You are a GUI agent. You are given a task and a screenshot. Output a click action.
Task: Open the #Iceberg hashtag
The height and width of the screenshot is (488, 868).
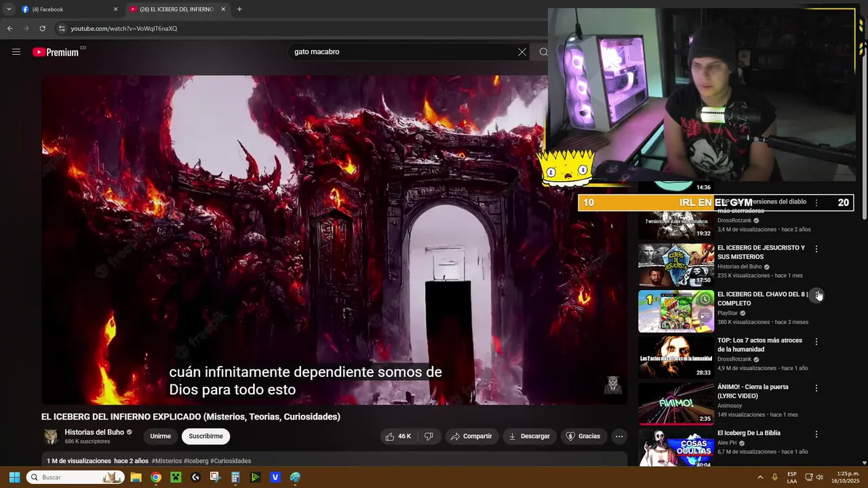[196, 461]
